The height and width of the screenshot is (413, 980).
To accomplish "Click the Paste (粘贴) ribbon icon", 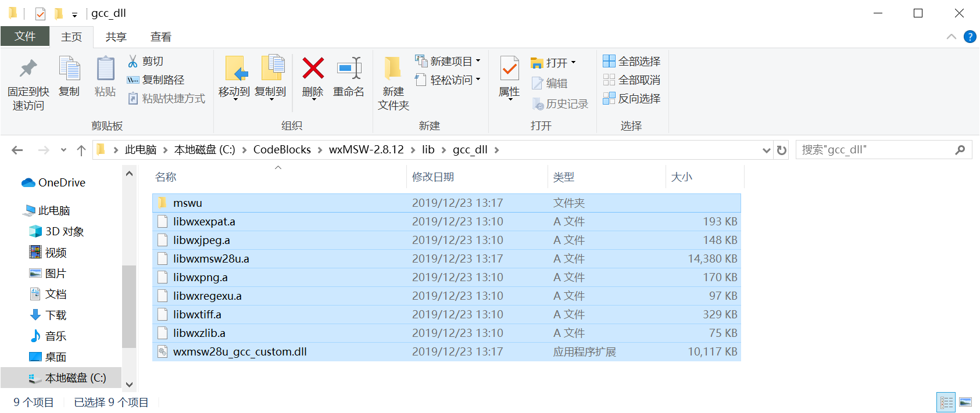I will pyautogui.click(x=105, y=69).
